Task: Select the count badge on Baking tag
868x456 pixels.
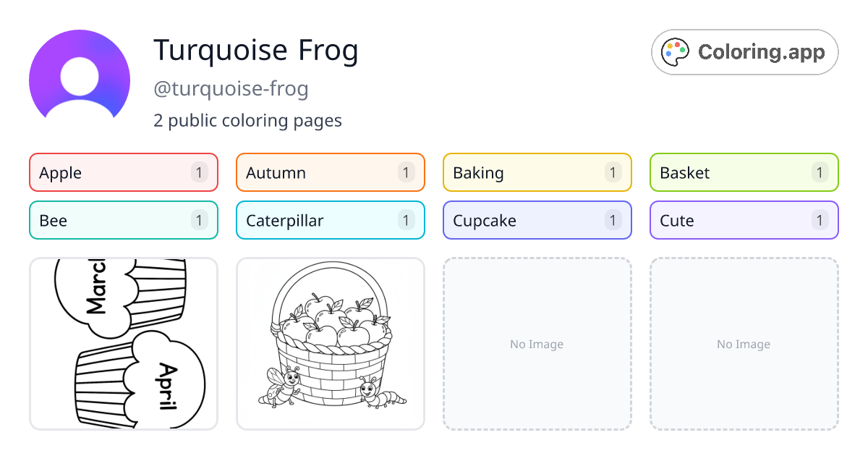Action: pyautogui.click(x=613, y=172)
